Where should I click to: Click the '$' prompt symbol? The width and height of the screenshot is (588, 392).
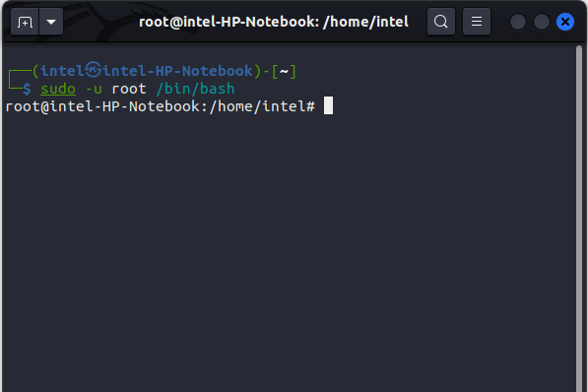pos(27,89)
